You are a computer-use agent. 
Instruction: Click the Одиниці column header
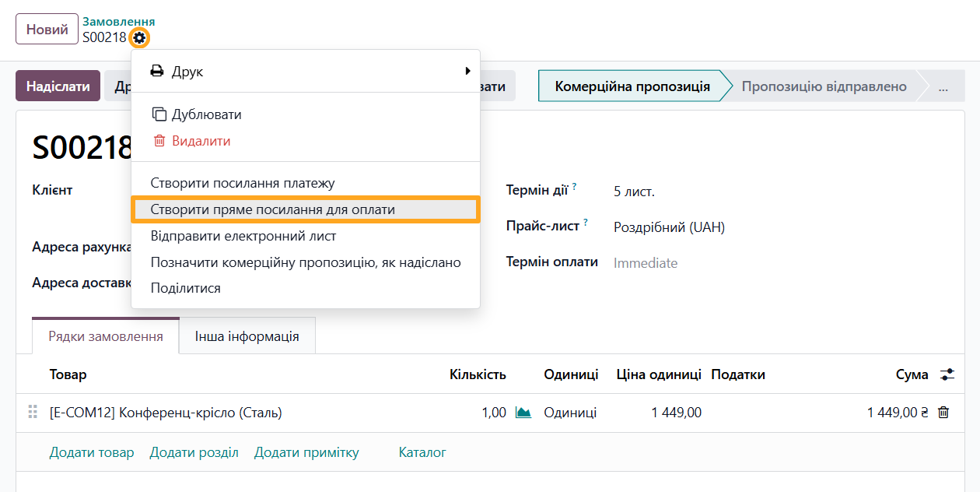[571, 374]
